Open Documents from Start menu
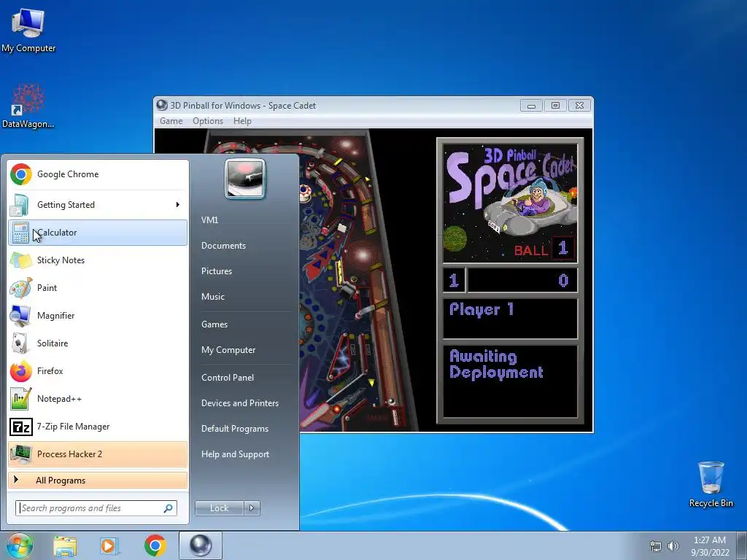This screenshot has width=747, height=560. click(223, 246)
